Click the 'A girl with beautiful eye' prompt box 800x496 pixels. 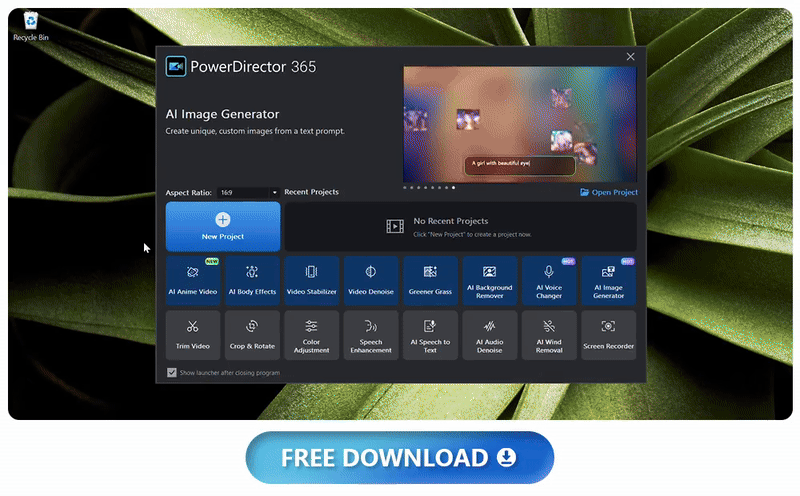coord(520,165)
